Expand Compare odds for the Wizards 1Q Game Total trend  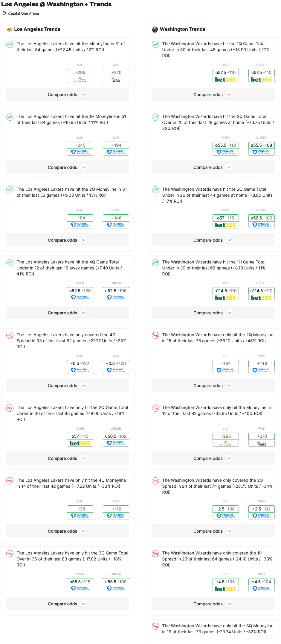(x=213, y=95)
